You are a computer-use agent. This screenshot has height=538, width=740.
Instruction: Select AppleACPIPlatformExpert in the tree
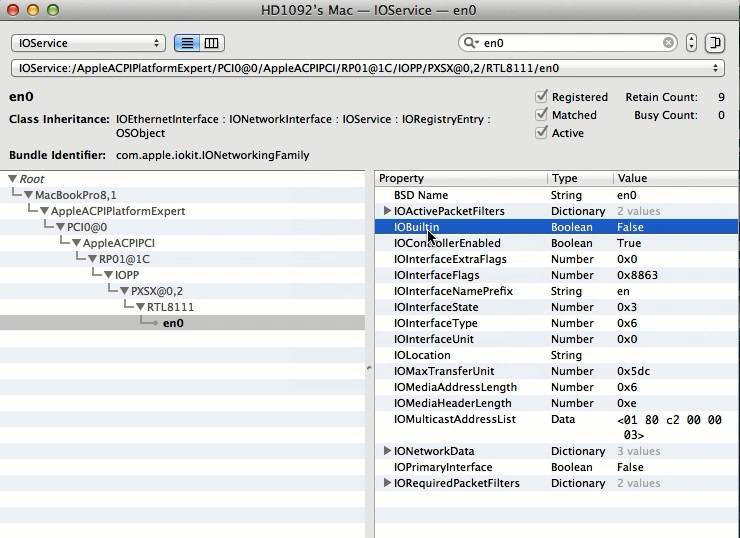[117, 211]
